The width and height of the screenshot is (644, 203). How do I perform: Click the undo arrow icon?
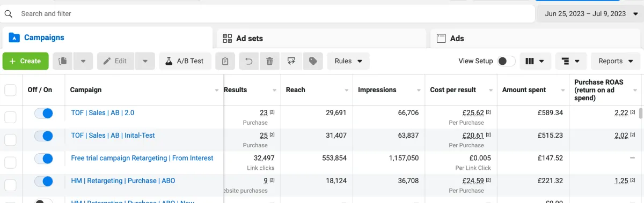[248, 61]
